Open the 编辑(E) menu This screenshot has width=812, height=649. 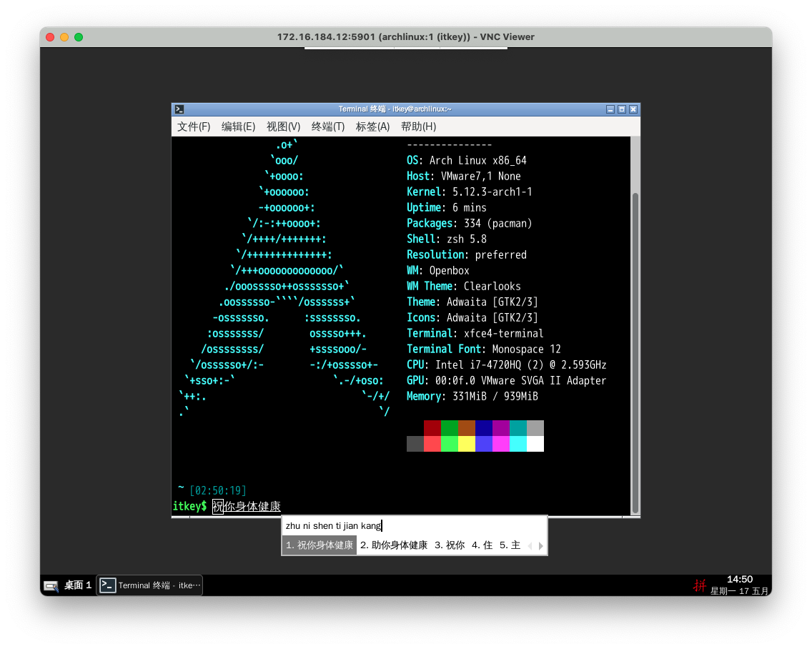pos(238,127)
